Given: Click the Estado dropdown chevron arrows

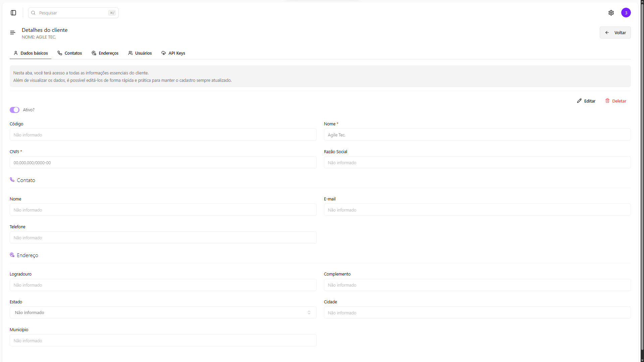Looking at the screenshot, I should 309,312.
